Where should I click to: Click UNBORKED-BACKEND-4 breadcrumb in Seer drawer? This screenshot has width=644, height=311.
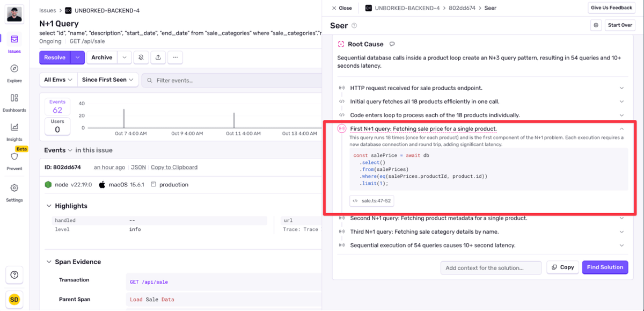click(407, 8)
